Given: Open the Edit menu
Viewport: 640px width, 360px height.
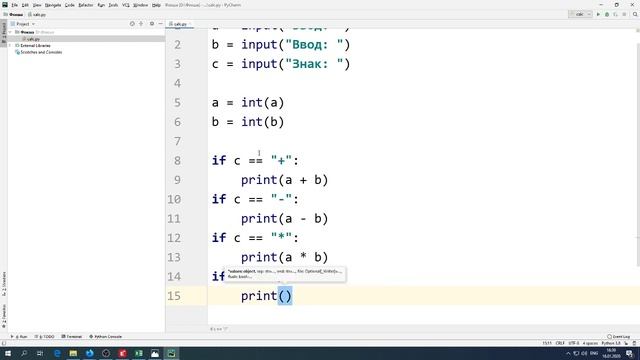Looking at the screenshot, I should click(25, 5).
